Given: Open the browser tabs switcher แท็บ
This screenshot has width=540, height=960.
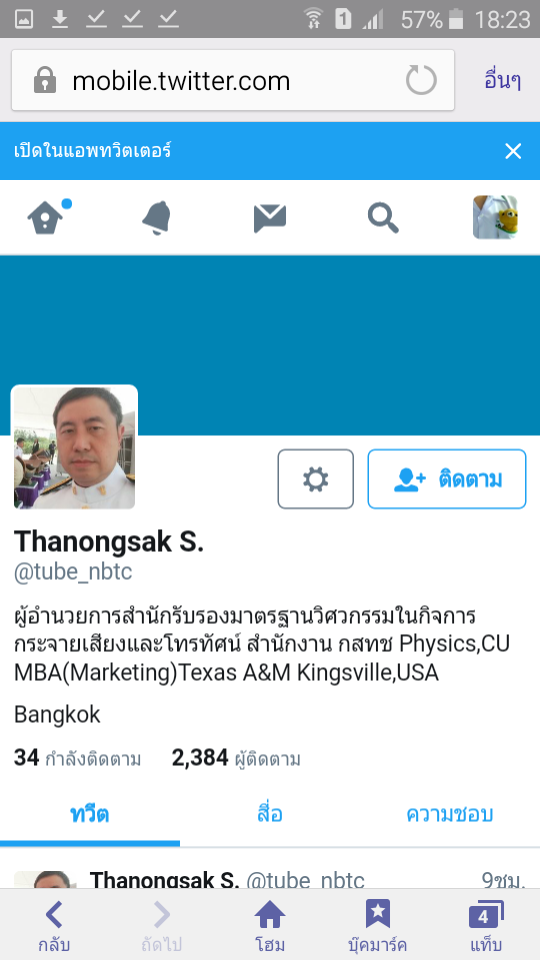Looking at the screenshot, I should point(486,926).
